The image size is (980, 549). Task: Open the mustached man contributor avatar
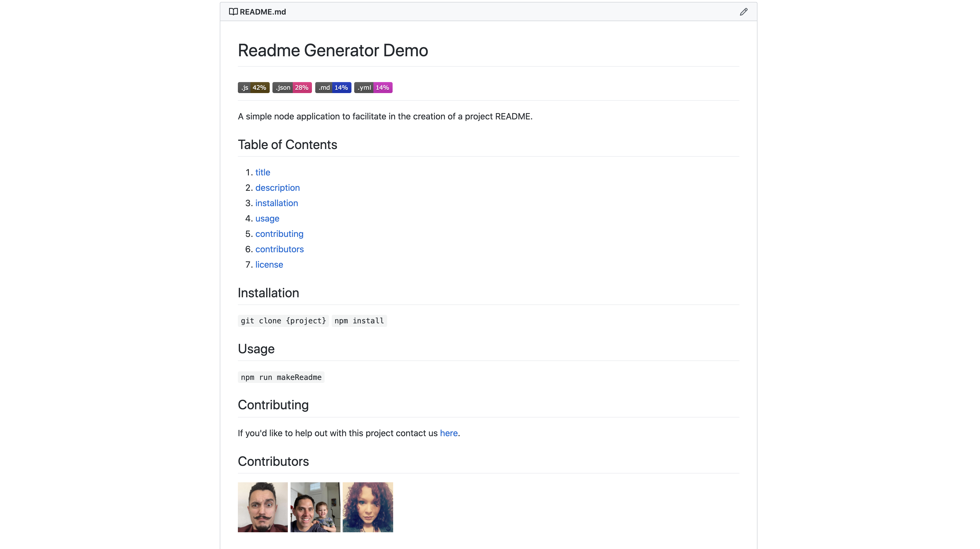[x=263, y=507]
